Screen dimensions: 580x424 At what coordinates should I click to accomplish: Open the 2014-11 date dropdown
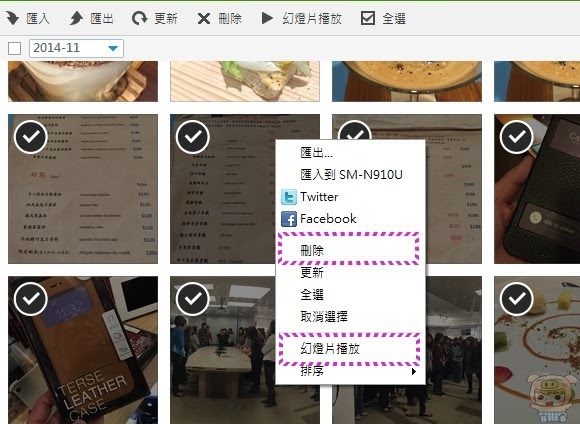point(76,48)
